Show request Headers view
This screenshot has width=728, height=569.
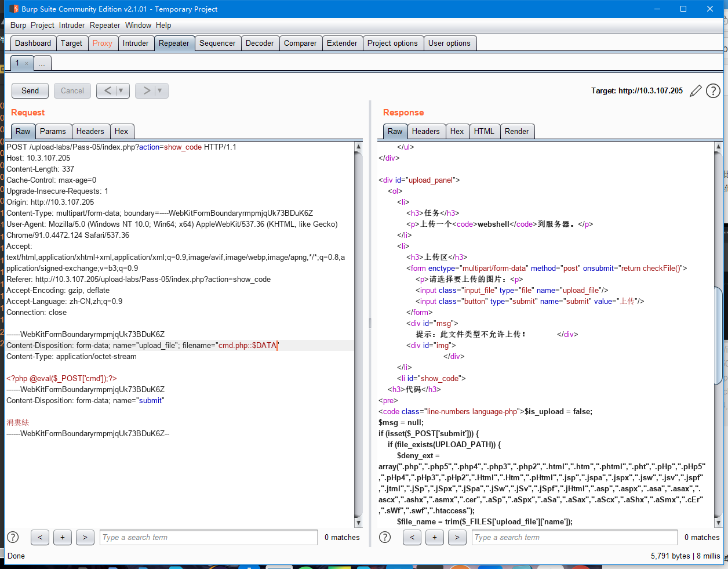pyautogui.click(x=90, y=131)
